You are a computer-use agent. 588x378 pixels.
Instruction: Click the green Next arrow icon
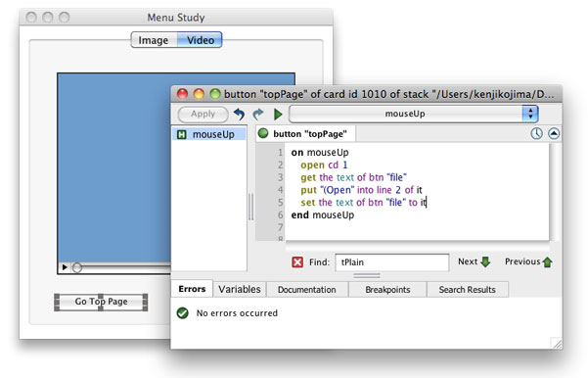click(x=485, y=262)
